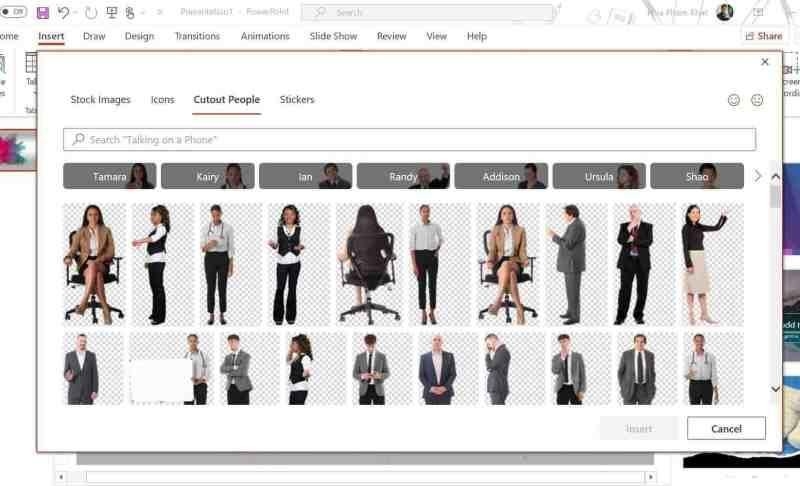Open the Insert ribbon tab
800x486 pixels.
tap(51, 36)
